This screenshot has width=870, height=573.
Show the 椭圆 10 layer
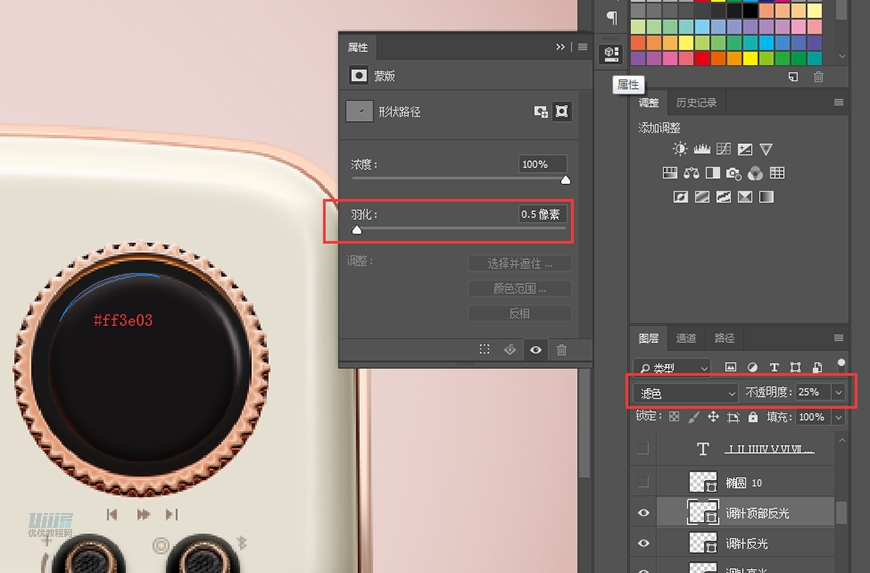[x=643, y=482]
